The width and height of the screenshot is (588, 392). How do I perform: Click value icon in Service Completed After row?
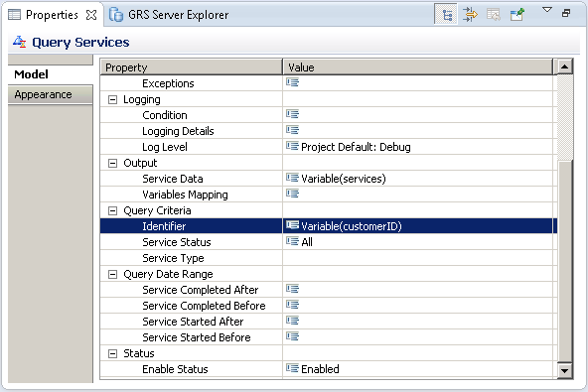coord(292,289)
